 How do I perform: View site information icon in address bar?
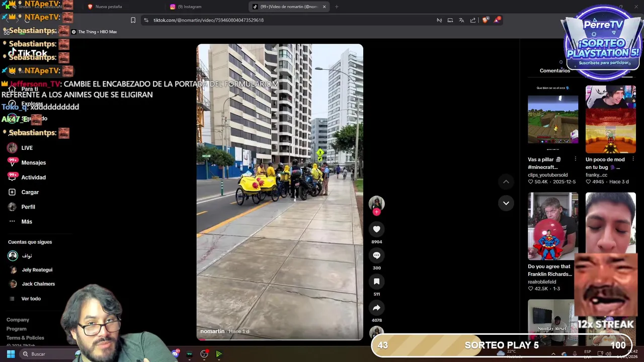coord(146,20)
